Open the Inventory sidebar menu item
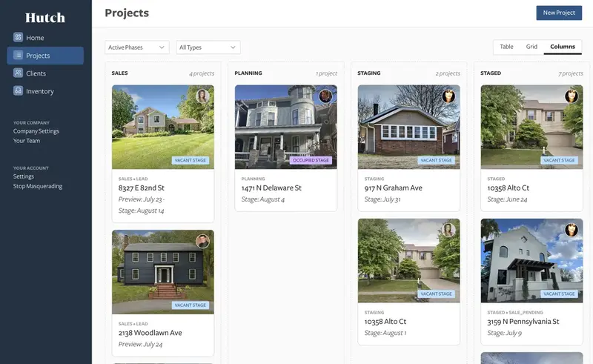The width and height of the screenshot is (593, 364). [x=45, y=90]
